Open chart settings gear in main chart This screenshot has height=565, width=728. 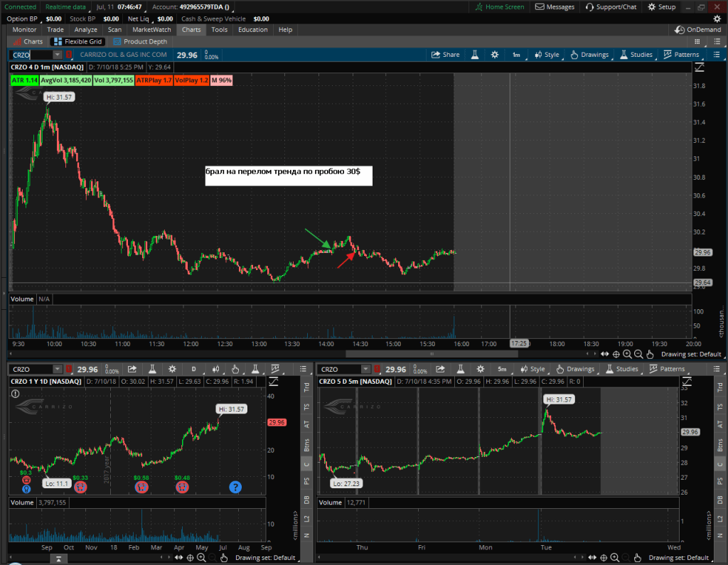pyautogui.click(x=493, y=55)
